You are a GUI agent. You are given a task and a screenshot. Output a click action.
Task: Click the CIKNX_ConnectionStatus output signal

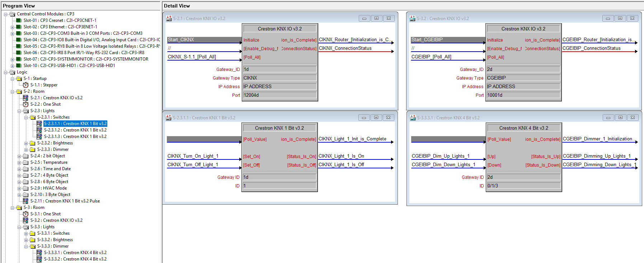click(345, 48)
